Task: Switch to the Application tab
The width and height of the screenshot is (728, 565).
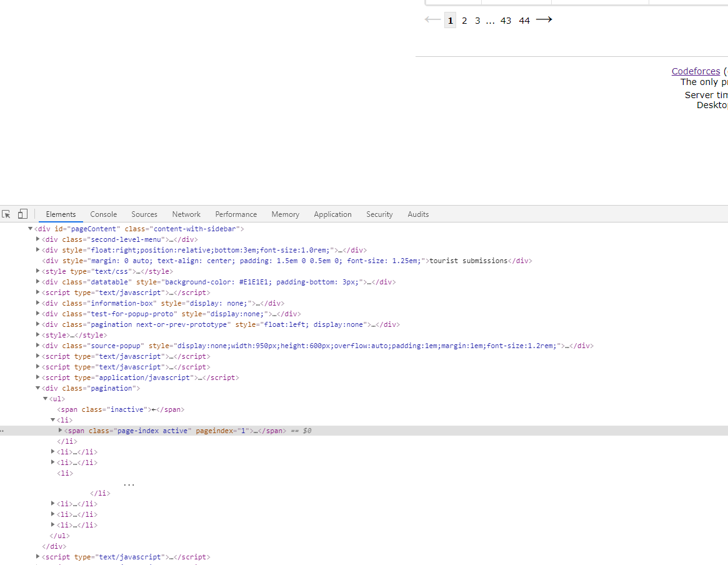Action: (332, 214)
